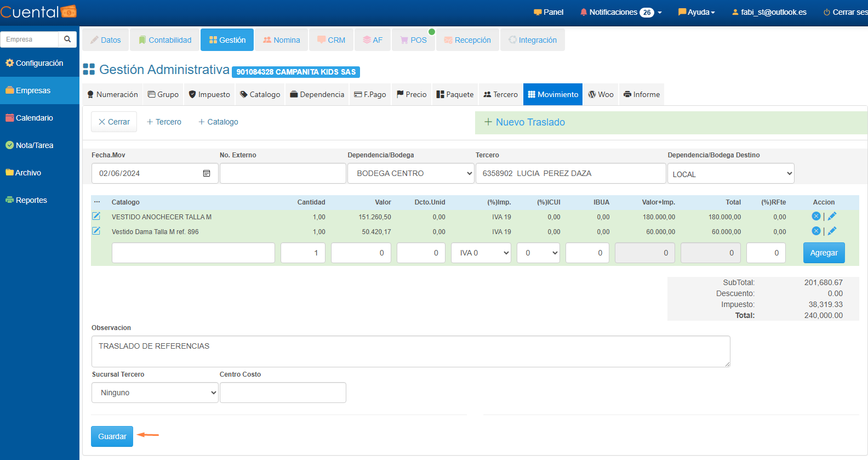Click the Empresa search magnifier icon

pos(67,39)
